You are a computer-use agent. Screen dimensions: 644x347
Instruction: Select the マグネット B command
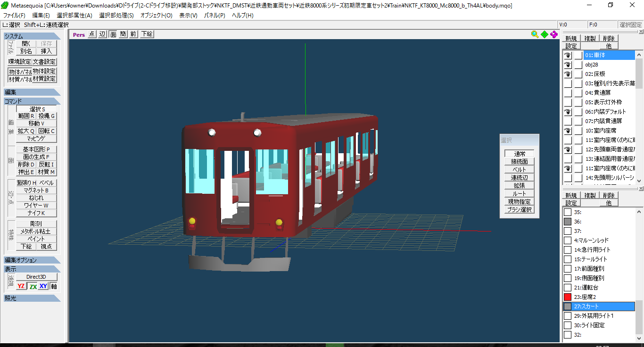(x=37, y=190)
